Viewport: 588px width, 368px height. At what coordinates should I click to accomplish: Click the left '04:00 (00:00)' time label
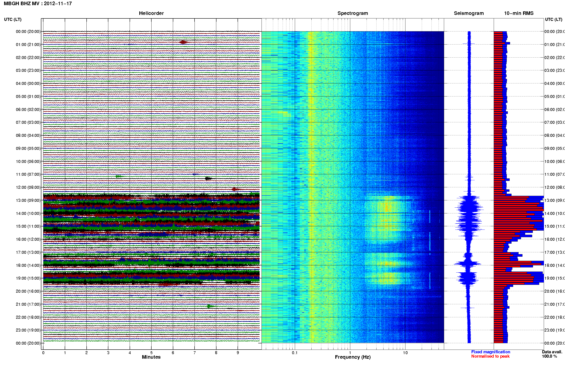tap(28, 83)
